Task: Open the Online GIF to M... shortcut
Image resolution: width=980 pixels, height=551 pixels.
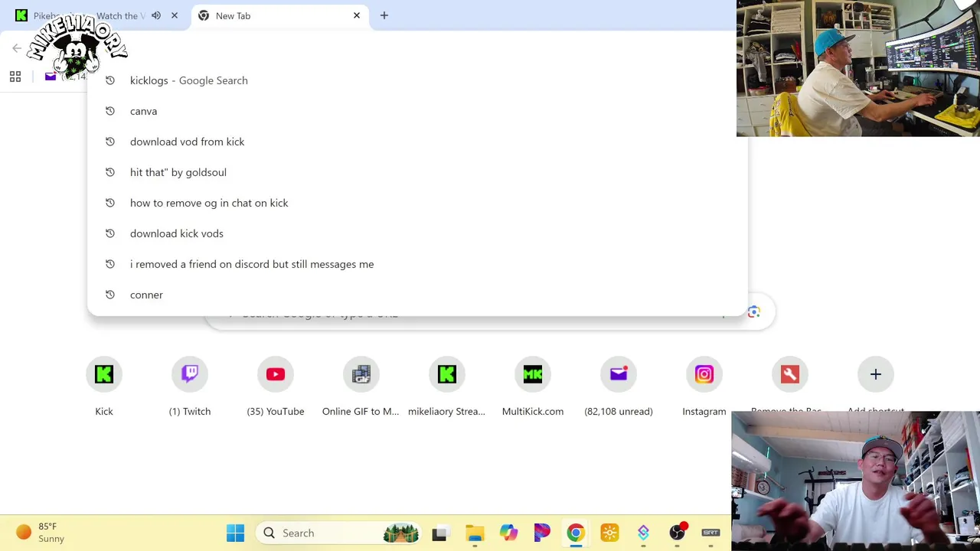Action: point(361,387)
